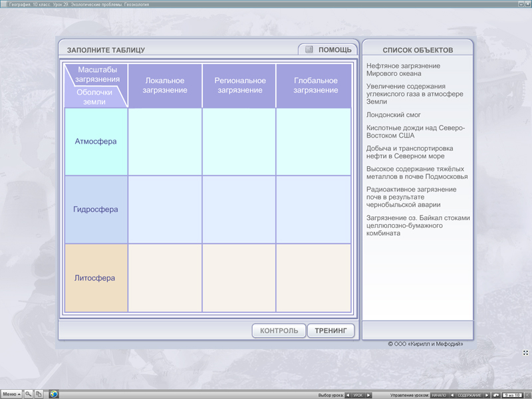Click the 'Локальное загрязнение' column header

[165, 86]
